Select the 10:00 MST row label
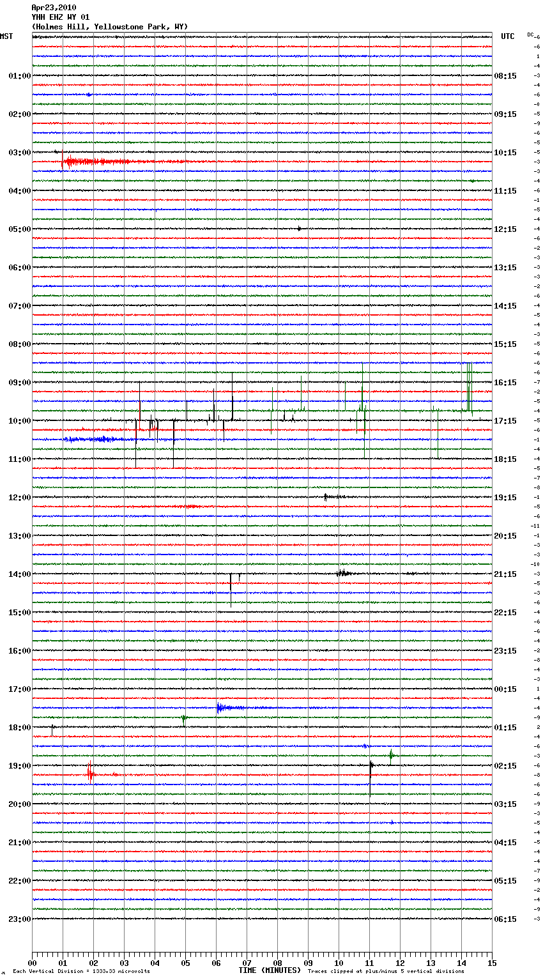Screen dimensions: 543x980 19,421
